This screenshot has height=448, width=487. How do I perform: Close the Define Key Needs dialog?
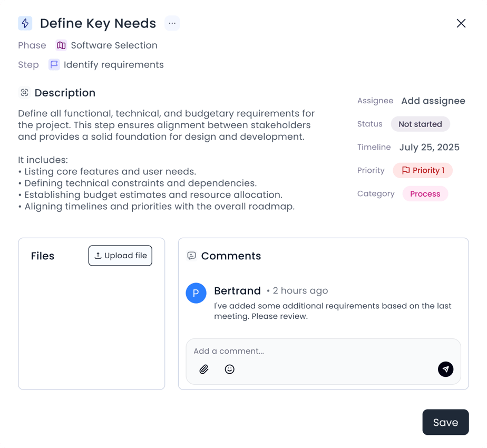(x=461, y=23)
